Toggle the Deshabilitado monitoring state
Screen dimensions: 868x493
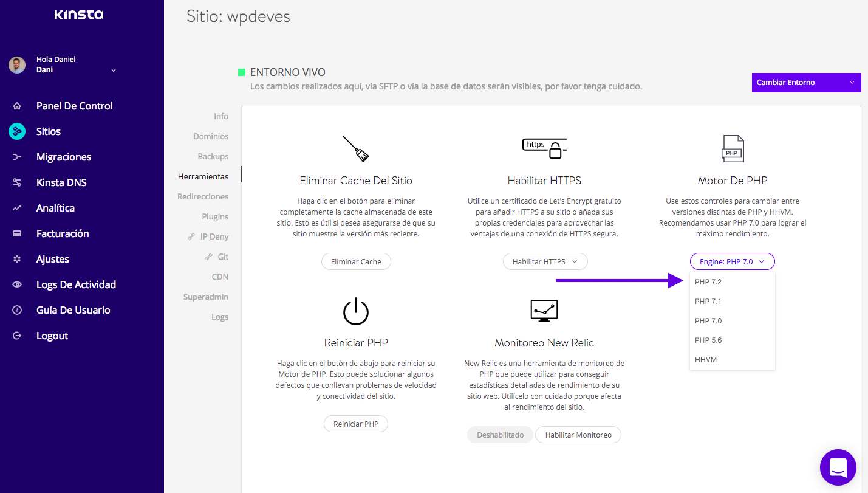(x=500, y=435)
